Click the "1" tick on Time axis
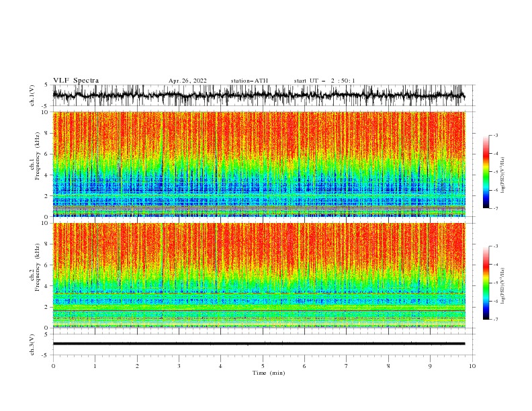 pos(95,366)
